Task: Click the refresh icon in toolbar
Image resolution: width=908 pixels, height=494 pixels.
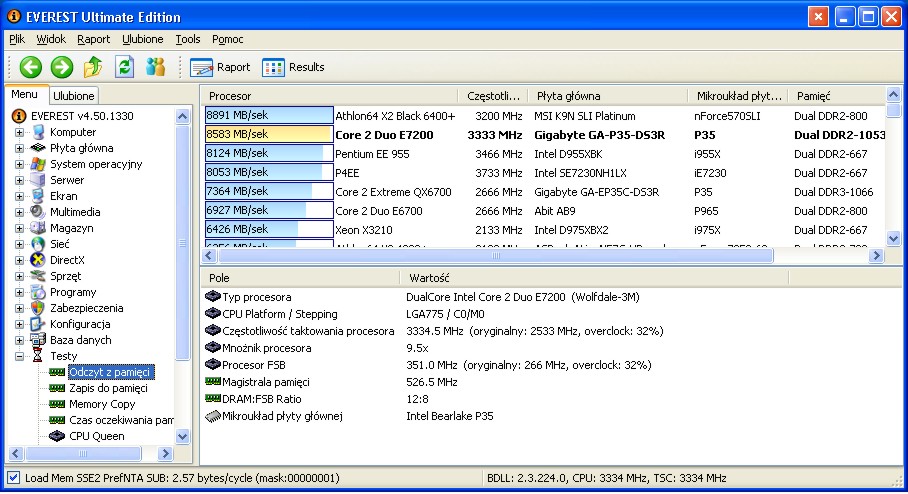Action: coord(124,67)
